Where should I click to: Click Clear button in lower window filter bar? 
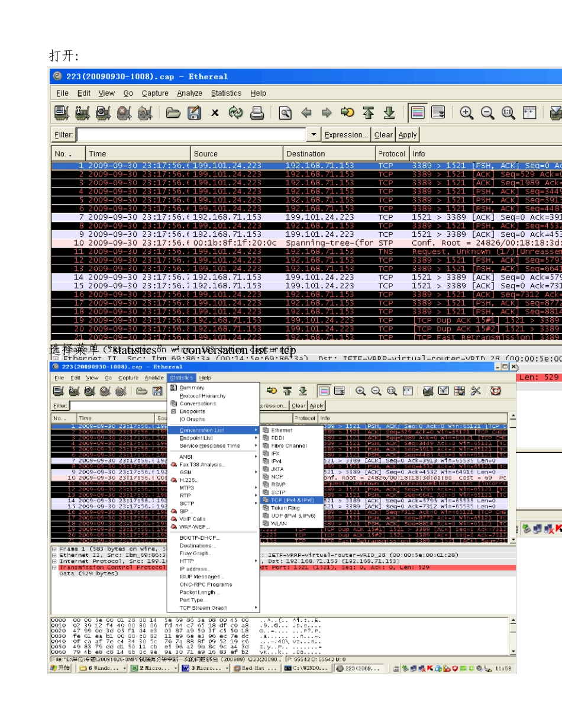tap(299, 405)
